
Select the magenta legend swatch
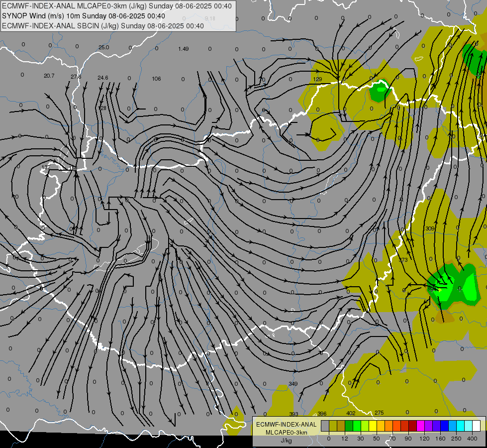[421, 426]
